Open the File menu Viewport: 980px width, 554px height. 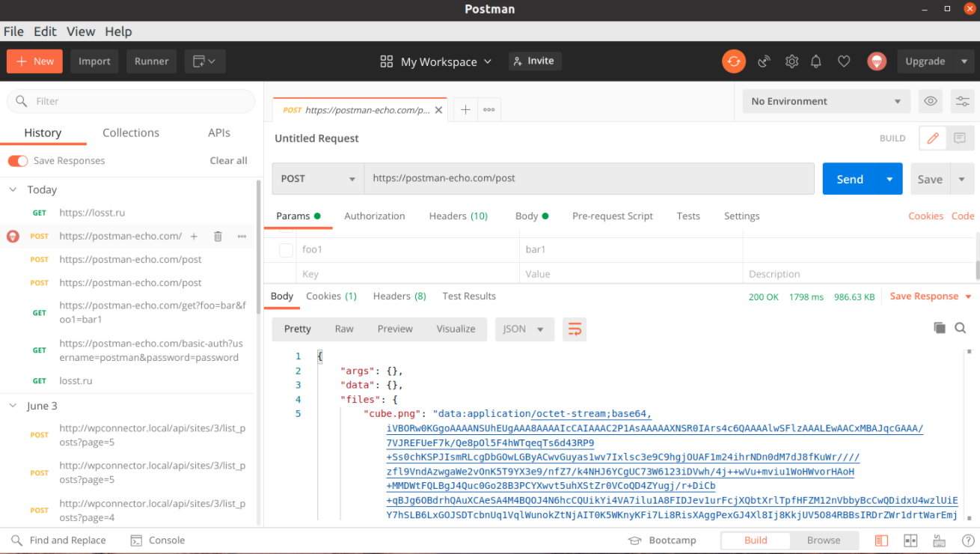(x=13, y=31)
